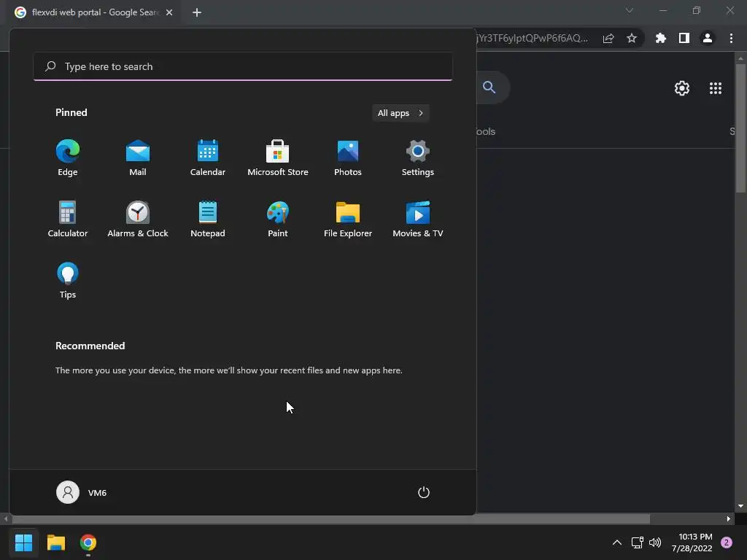Click the Chrome vertical scrollbar
The width and height of the screenshot is (747, 560).
[740, 128]
